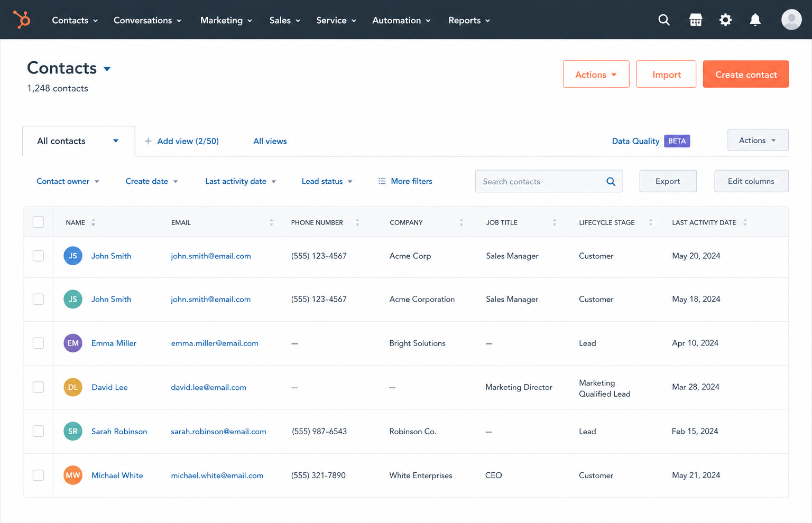Check the John Smith Acme Corp row checkbox
This screenshot has width=812, height=523.
coord(38,256)
